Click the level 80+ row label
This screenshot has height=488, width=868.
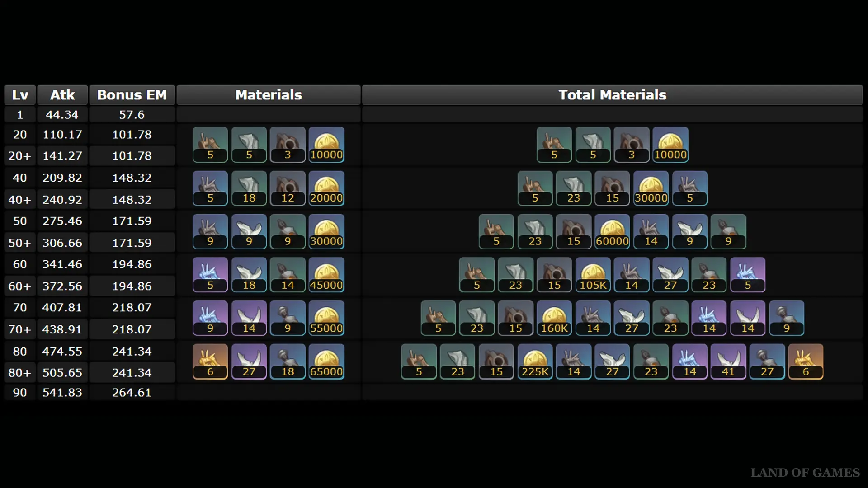pos(20,373)
